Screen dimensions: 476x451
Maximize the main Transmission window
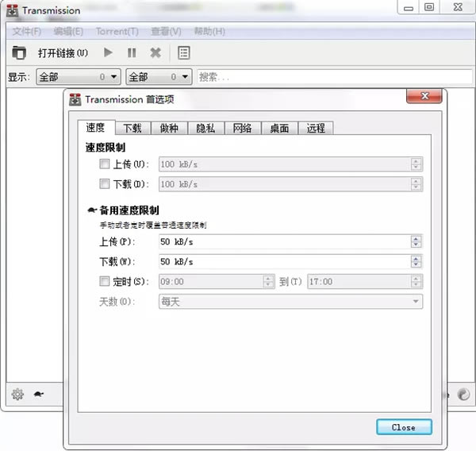(429, 7)
